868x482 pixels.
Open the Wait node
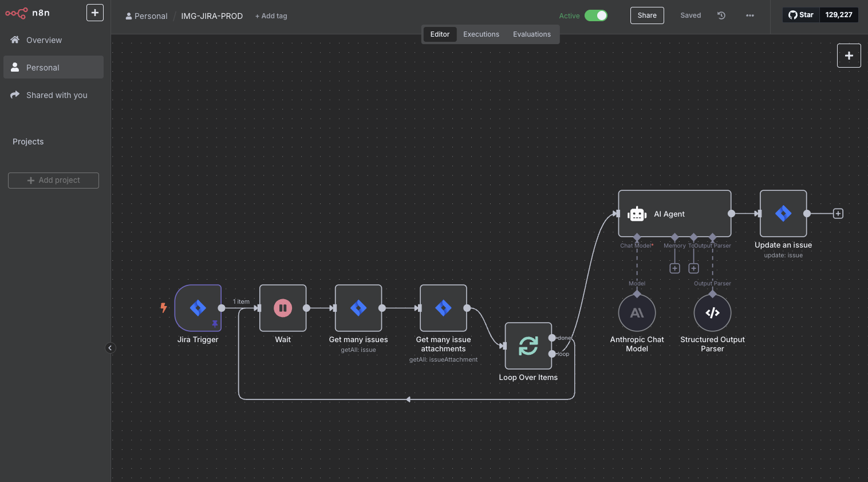point(283,308)
